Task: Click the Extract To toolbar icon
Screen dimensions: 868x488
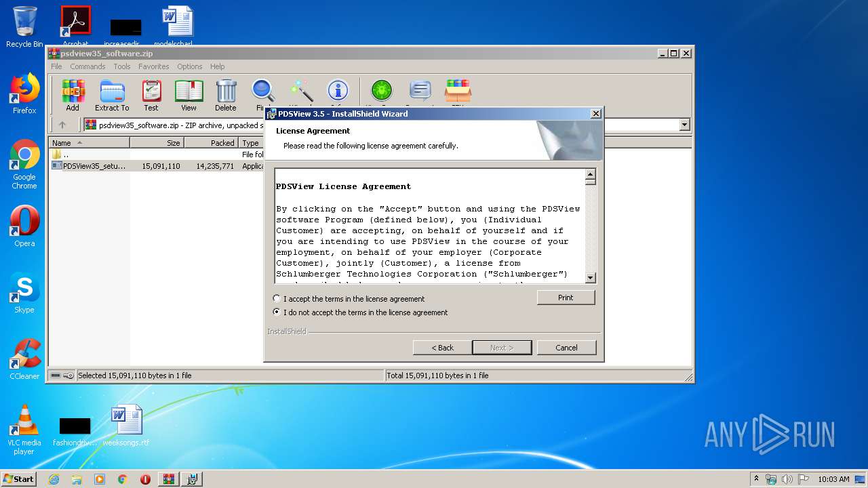Action: (x=112, y=95)
